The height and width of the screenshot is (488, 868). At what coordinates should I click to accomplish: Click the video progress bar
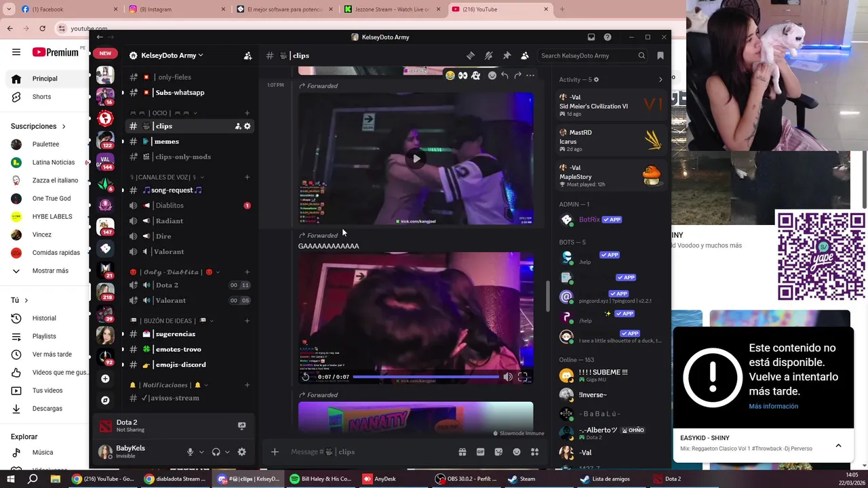pos(426,377)
